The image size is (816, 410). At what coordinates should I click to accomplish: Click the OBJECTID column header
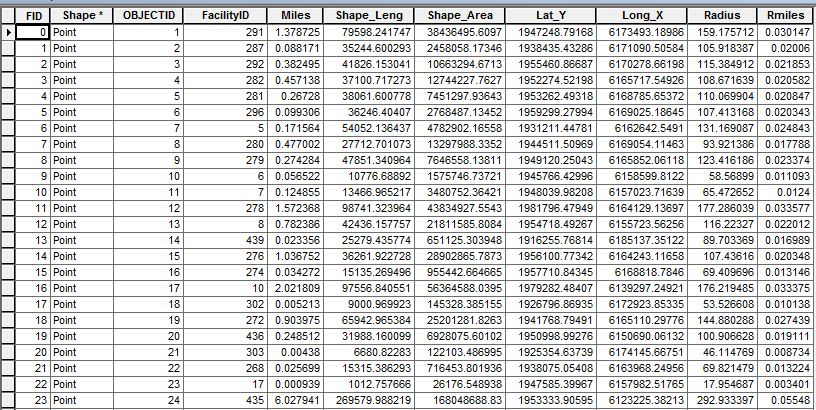tap(148, 16)
